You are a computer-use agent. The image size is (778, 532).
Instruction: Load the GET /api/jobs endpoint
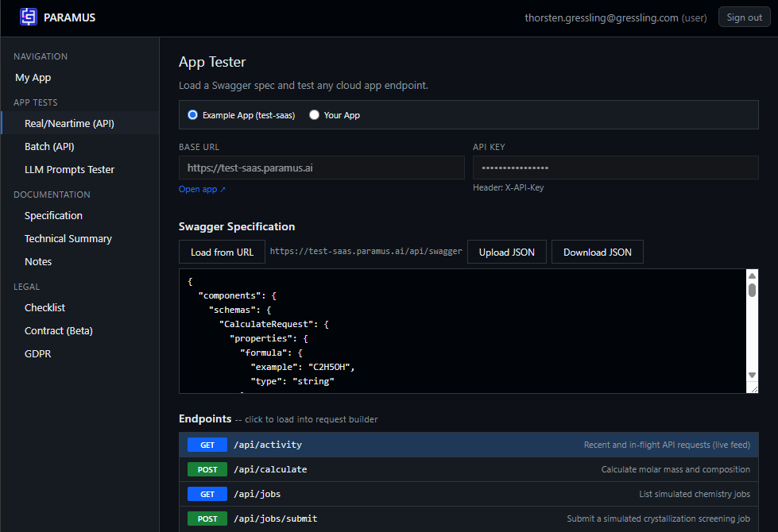468,494
